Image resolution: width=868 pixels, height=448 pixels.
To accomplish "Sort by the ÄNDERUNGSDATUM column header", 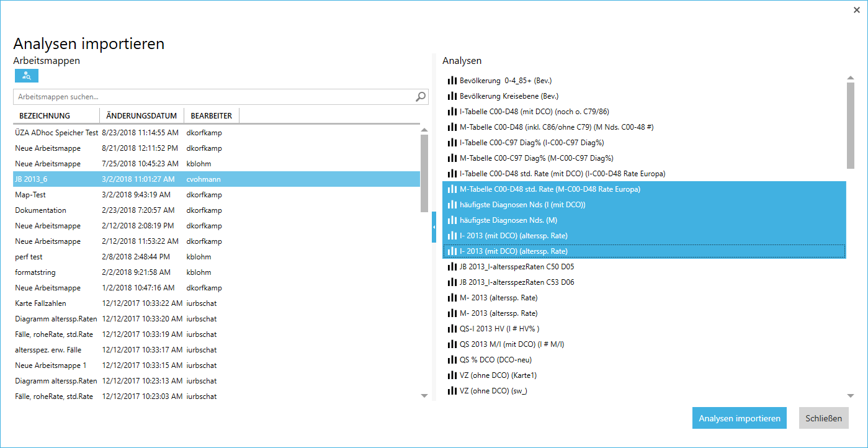I will pos(141,116).
